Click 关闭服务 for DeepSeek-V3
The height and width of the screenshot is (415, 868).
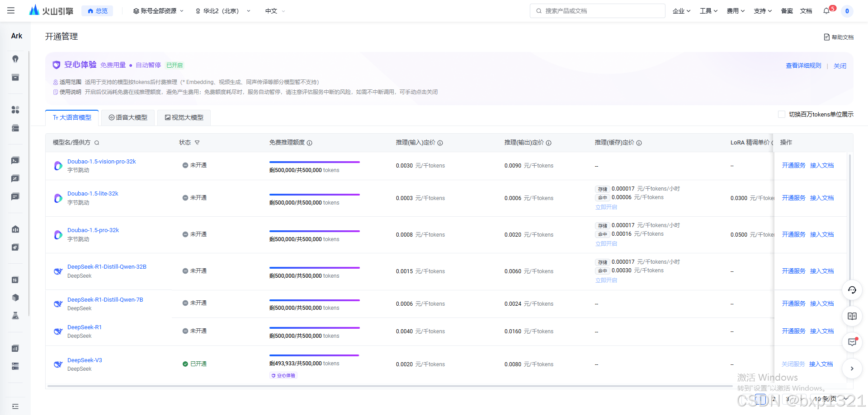[793, 364]
